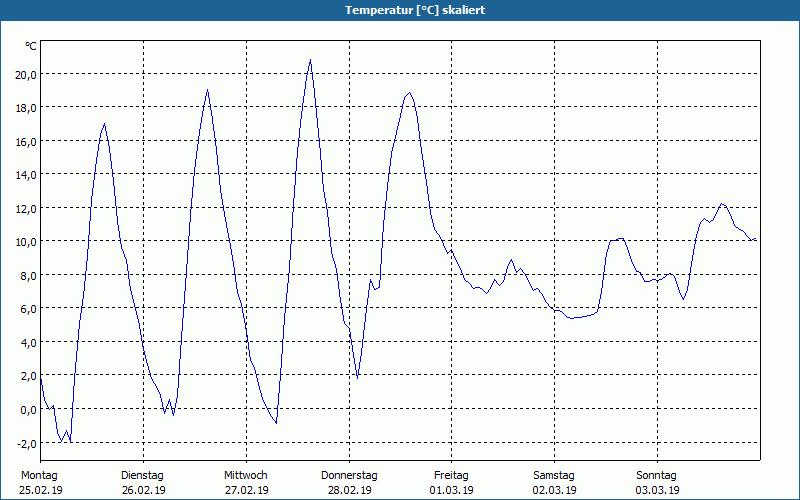Select the Freitag day label

click(451, 476)
